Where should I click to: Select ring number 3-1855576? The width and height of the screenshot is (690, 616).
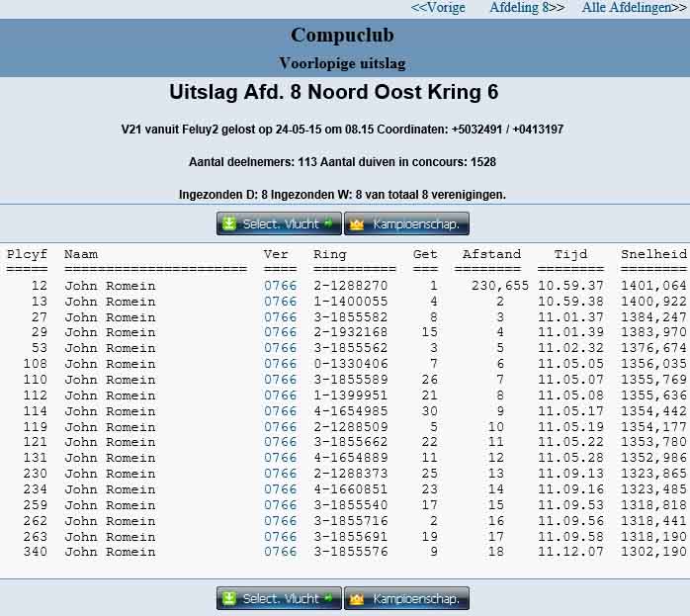(x=351, y=552)
